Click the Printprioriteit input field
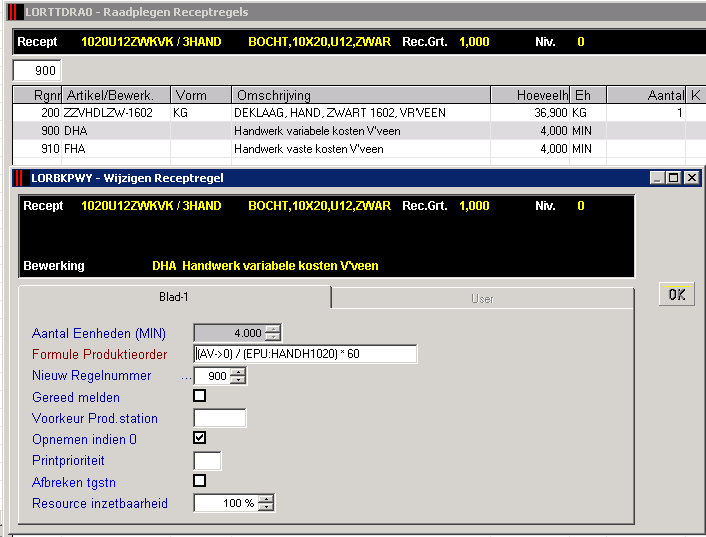 click(207, 461)
